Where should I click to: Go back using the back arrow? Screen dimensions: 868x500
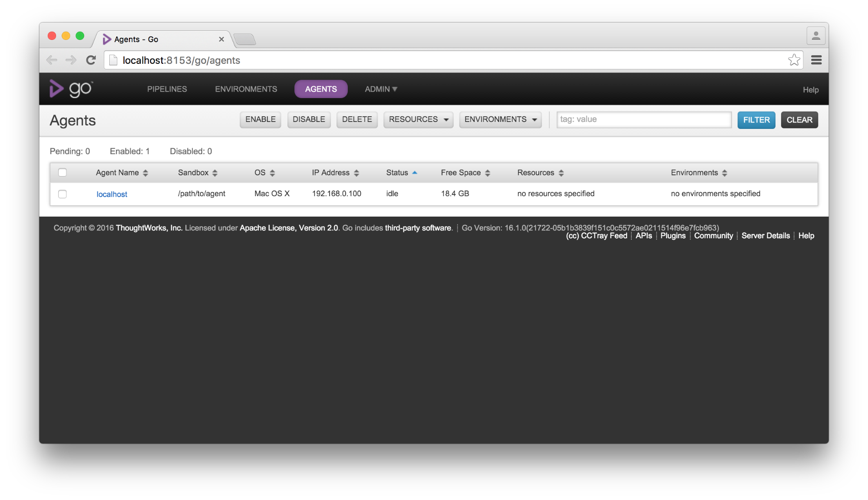[52, 60]
